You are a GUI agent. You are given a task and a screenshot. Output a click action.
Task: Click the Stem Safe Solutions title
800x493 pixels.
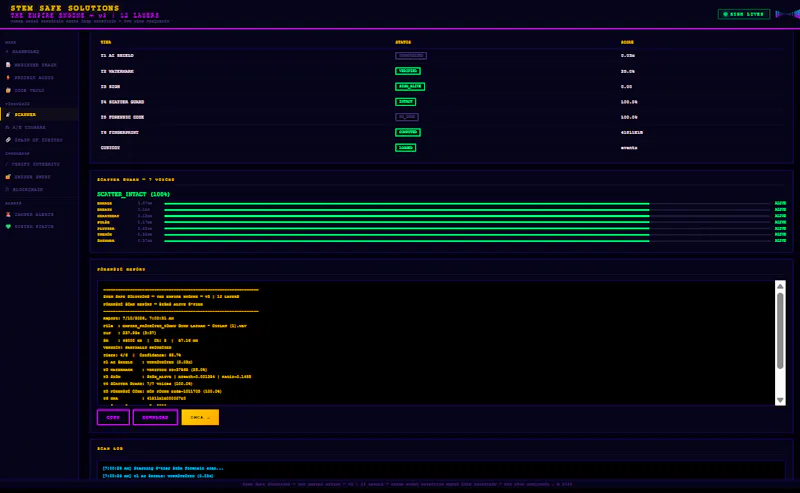pos(65,8)
